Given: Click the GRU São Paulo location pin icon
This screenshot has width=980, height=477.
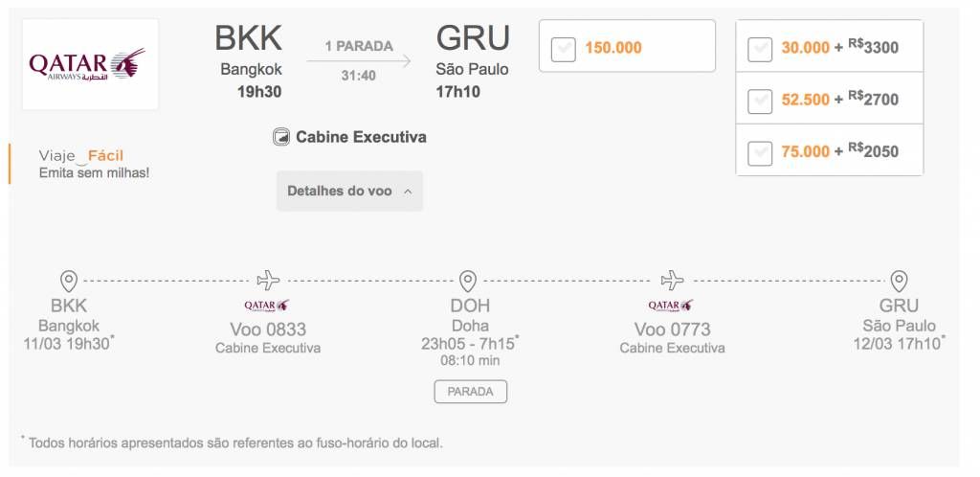Looking at the screenshot, I should [x=899, y=282].
